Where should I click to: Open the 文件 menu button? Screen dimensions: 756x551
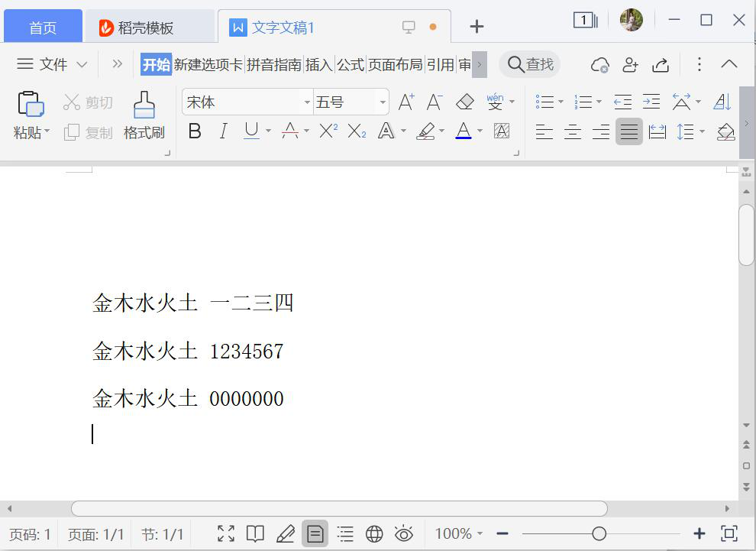coord(52,64)
